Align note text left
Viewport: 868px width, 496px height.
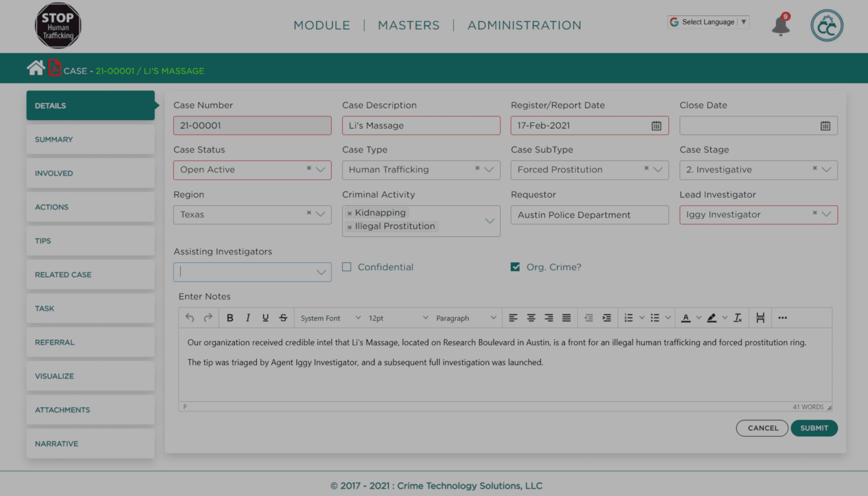pyautogui.click(x=513, y=318)
